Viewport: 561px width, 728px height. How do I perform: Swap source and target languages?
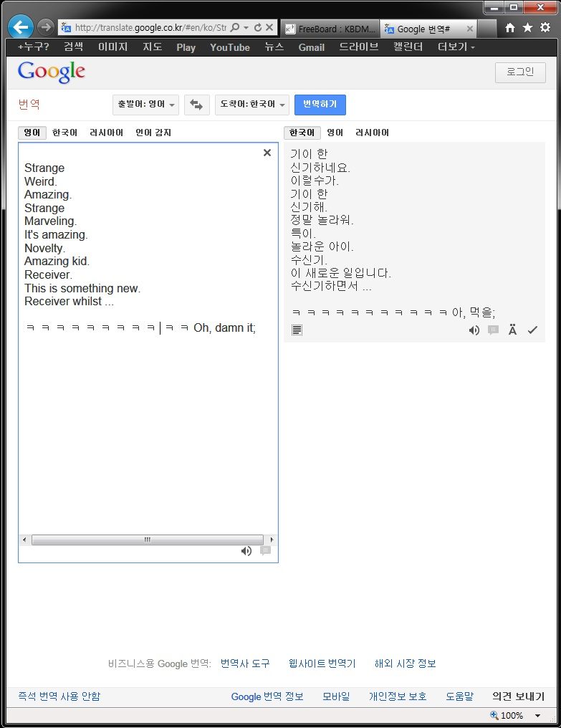click(x=196, y=105)
